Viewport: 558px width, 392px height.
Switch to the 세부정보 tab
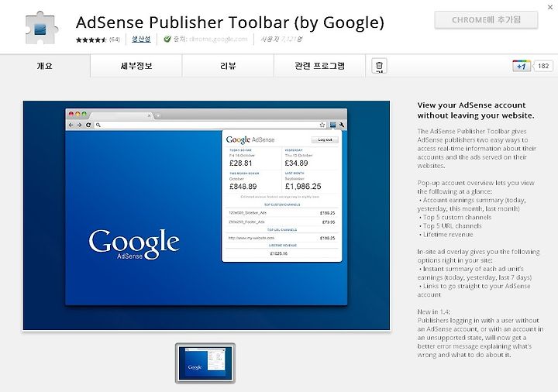tap(136, 66)
